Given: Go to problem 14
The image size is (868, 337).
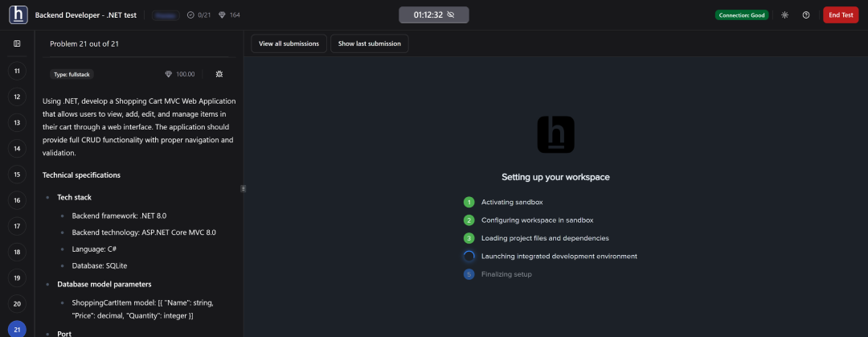Looking at the screenshot, I should point(17,149).
